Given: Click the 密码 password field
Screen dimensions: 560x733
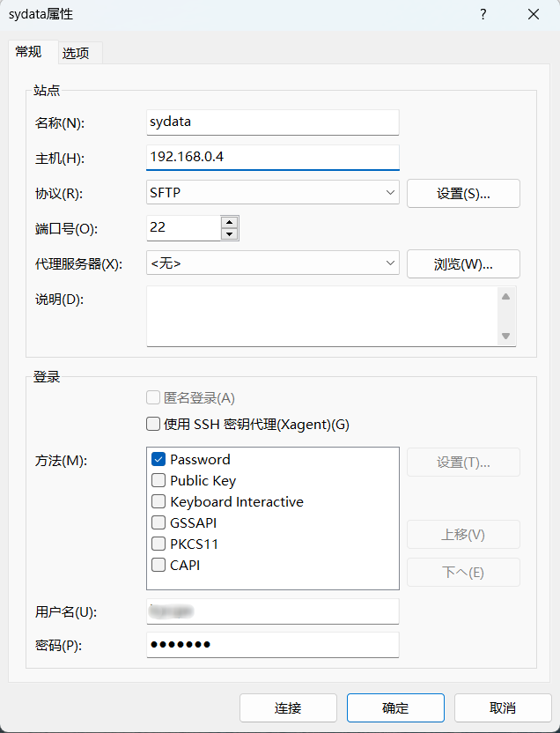Looking at the screenshot, I should coord(273,645).
